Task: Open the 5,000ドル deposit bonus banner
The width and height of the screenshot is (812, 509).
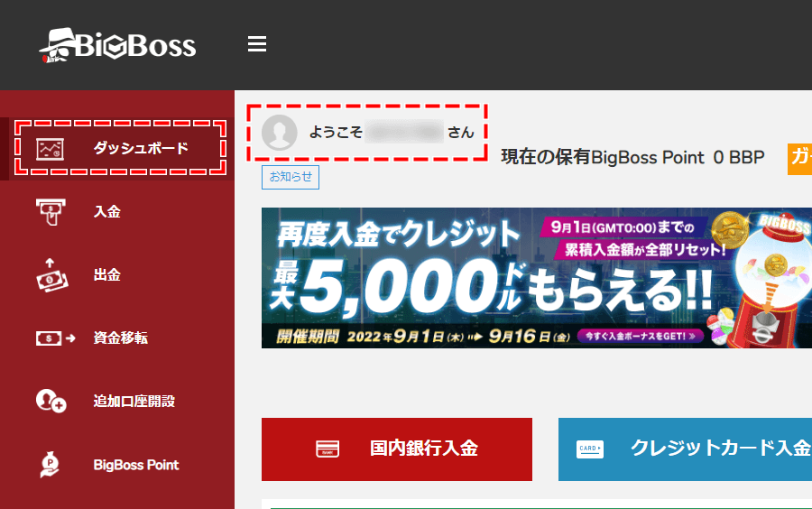Action: click(x=537, y=278)
